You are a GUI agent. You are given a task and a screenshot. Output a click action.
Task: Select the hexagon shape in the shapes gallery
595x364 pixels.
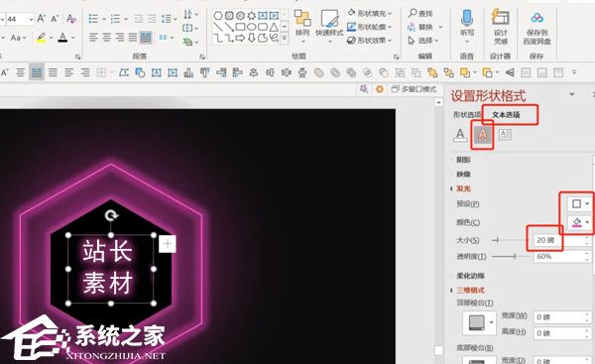pyautogui.click(x=218, y=16)
